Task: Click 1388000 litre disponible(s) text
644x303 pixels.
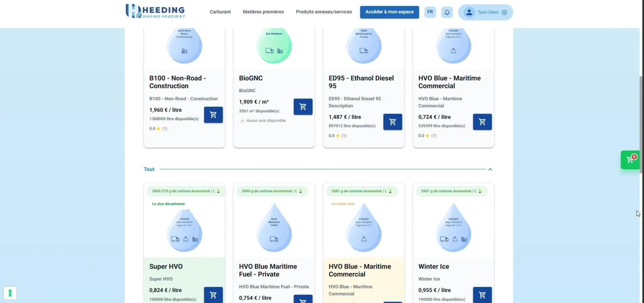Action: pos(174,119)
